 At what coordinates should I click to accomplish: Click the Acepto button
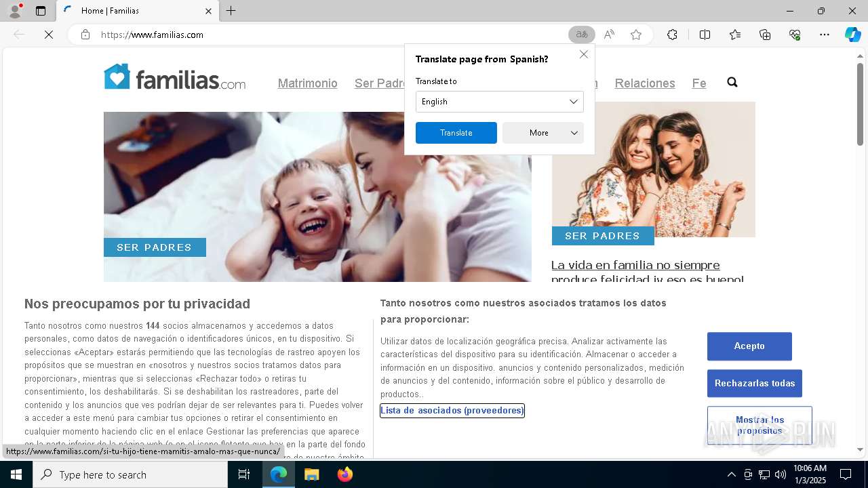[749, 346]
